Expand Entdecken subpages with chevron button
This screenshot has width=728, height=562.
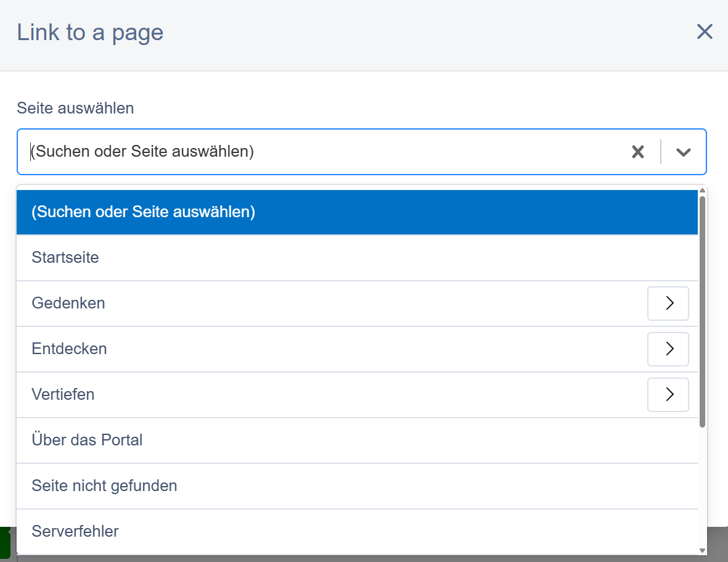tap(668, 349)
